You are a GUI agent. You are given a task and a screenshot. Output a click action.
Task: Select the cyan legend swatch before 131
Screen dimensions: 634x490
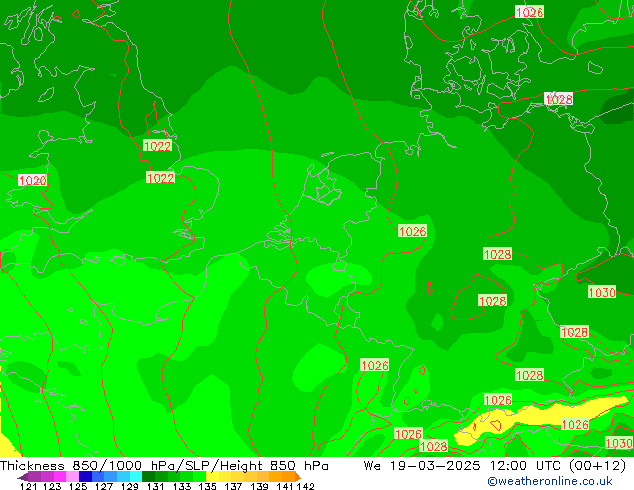click(x=136, y=477)
